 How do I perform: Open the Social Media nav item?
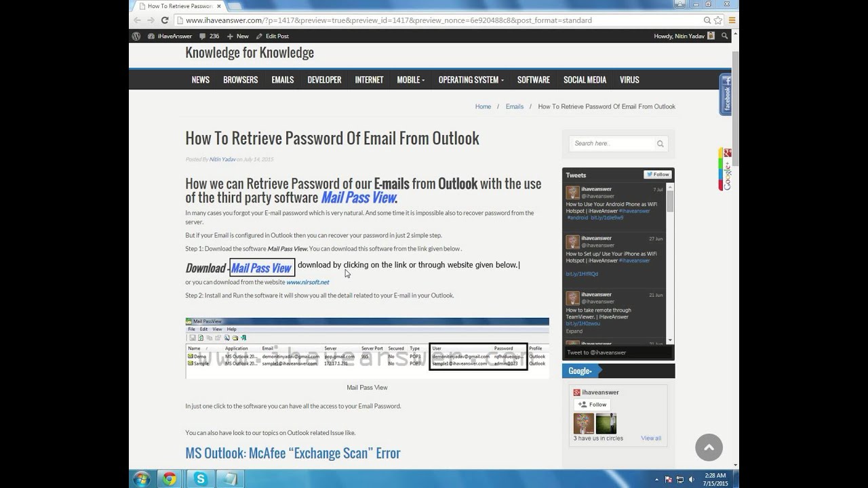click(585, 80)
